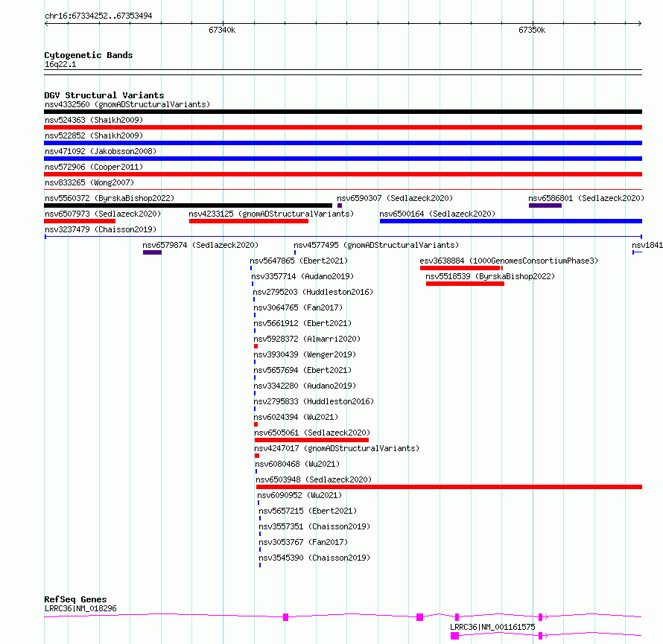The height and width of the screenshot is (644, 663).
Task: Click nsv2795203 (Huddleston2016) label
Action: 313,292
